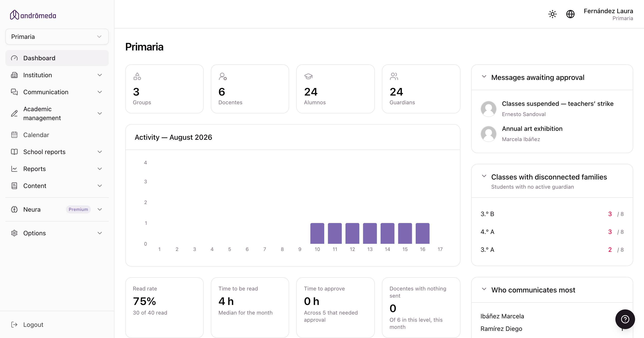Collapse Classes with disconnected families panel
Viewport: 644px width, 338px height.
(484, 176)
